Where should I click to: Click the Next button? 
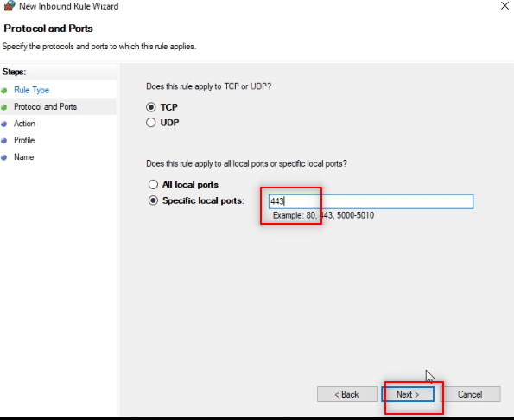(x=408, y=394)
